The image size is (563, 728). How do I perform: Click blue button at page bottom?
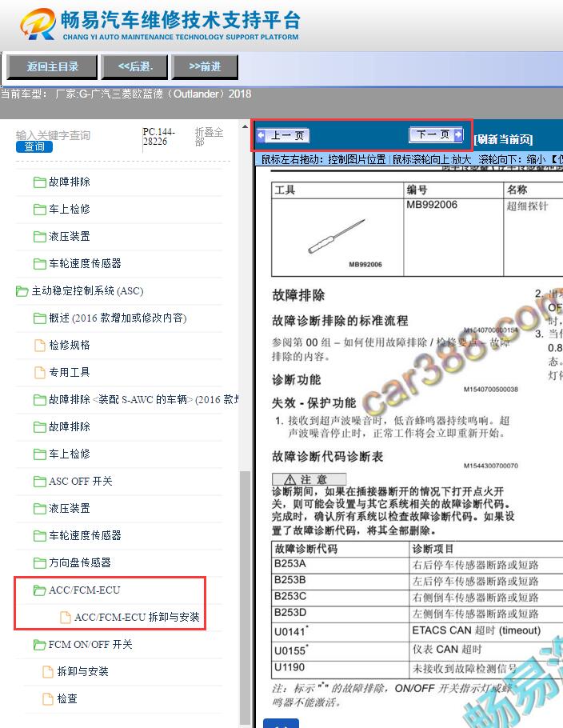click(281, 723)
